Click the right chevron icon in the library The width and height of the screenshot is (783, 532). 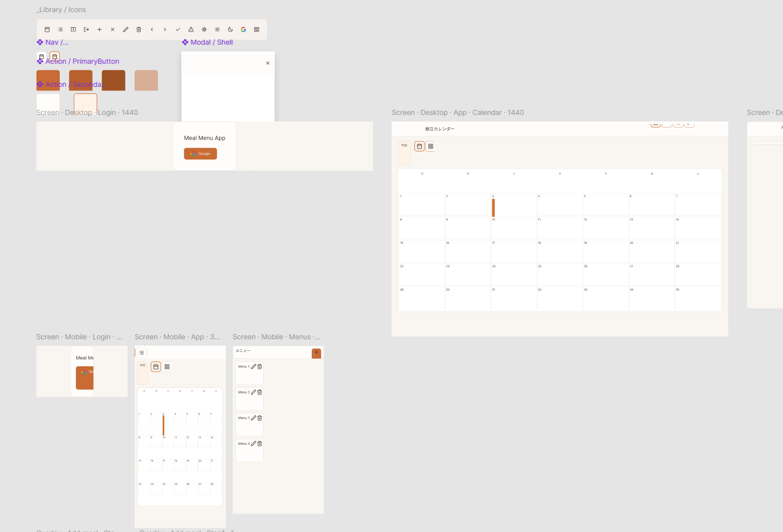(x=165, y=30)
